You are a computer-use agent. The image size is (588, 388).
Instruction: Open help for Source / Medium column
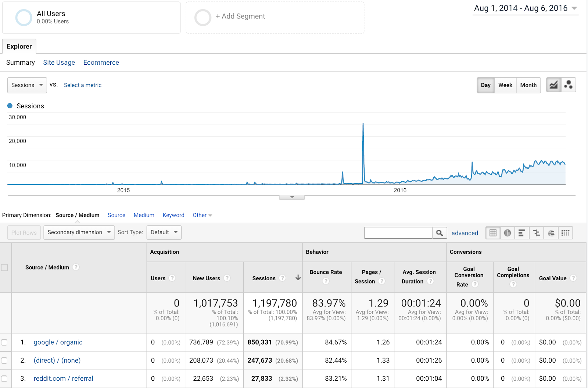pos(76,267)
